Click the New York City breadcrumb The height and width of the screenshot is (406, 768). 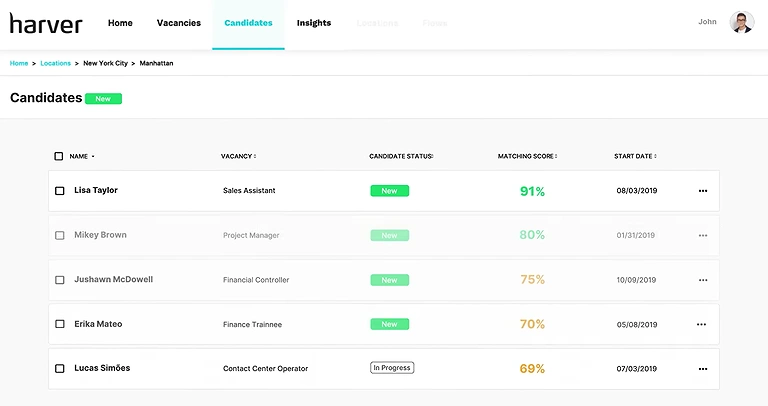(x=105, y=63)
